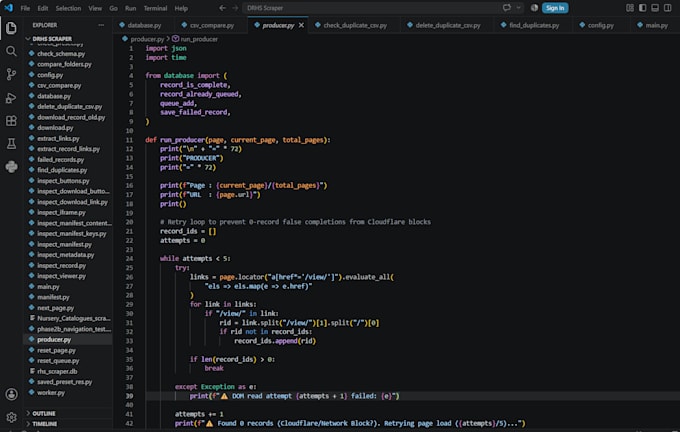This screenshot has width=680, height=432.
Task: Go forward with the navigation arrow
Action: coord(235,8)
